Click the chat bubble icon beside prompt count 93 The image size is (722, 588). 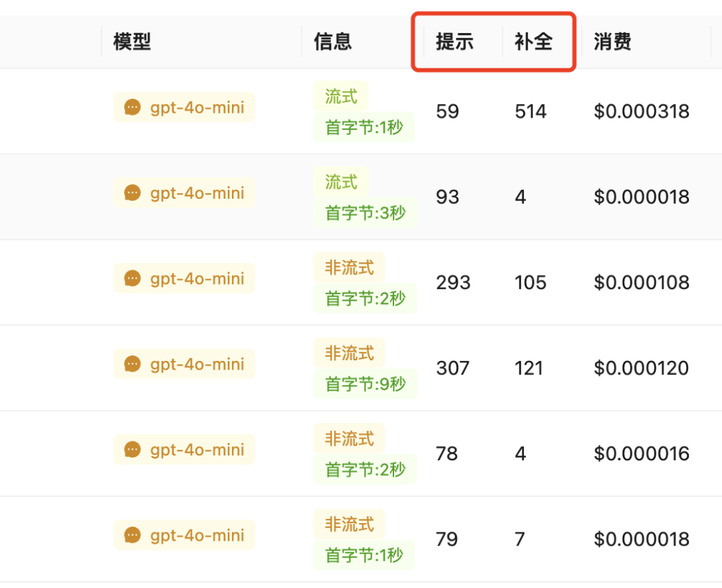[132, 192]
